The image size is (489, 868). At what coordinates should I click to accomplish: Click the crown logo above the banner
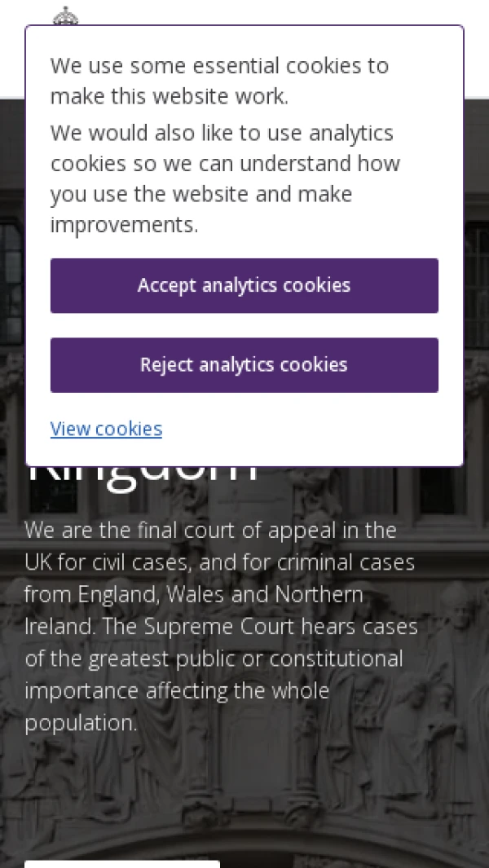pos(65,15)
